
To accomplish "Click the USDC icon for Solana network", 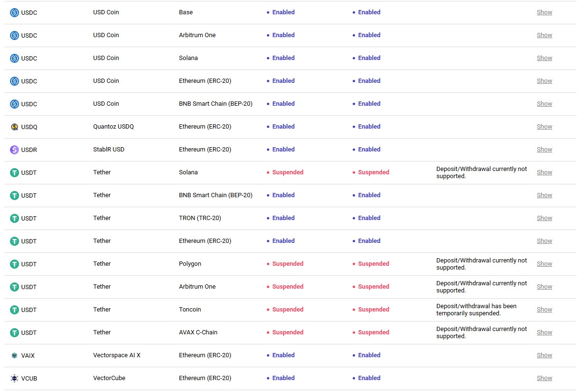I will point(14,58).
